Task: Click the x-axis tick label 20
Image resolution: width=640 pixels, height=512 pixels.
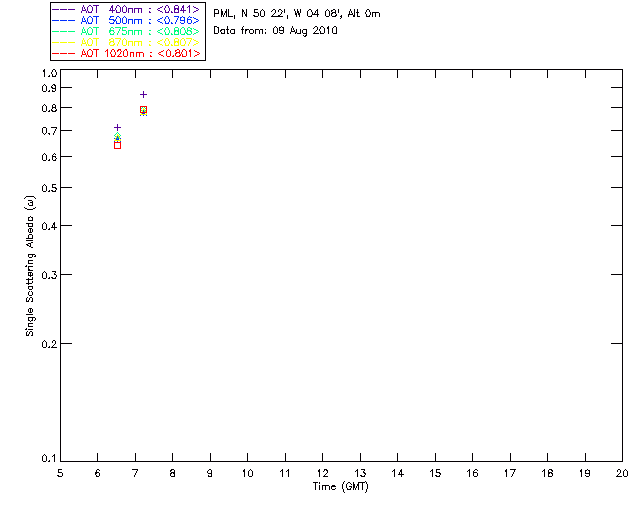Action: tap(622, 473)
